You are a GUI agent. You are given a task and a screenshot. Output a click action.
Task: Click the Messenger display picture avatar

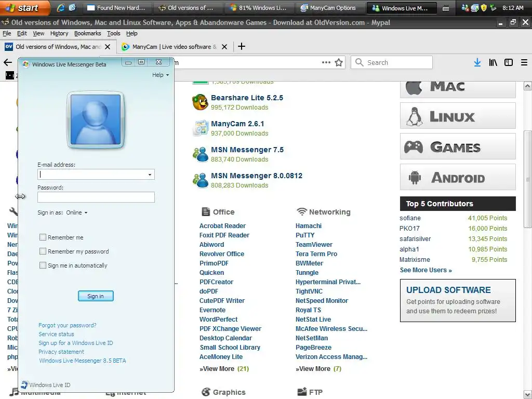pos(96,120)
